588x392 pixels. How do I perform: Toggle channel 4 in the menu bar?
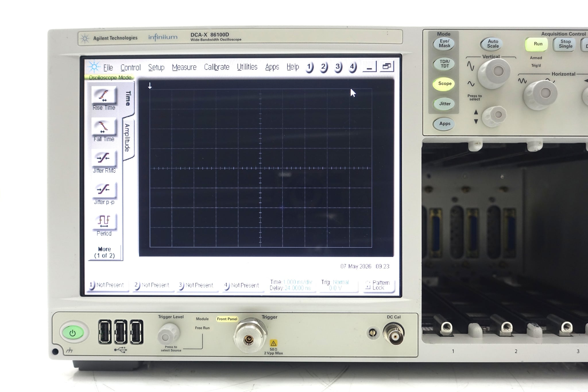point(352,67)
